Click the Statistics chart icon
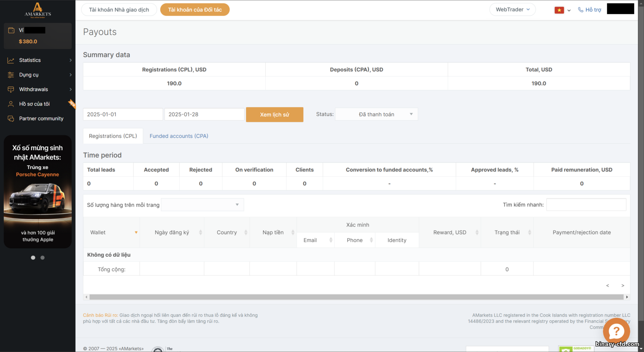Viewport: 644px width, 352px height. coord(11,61)
